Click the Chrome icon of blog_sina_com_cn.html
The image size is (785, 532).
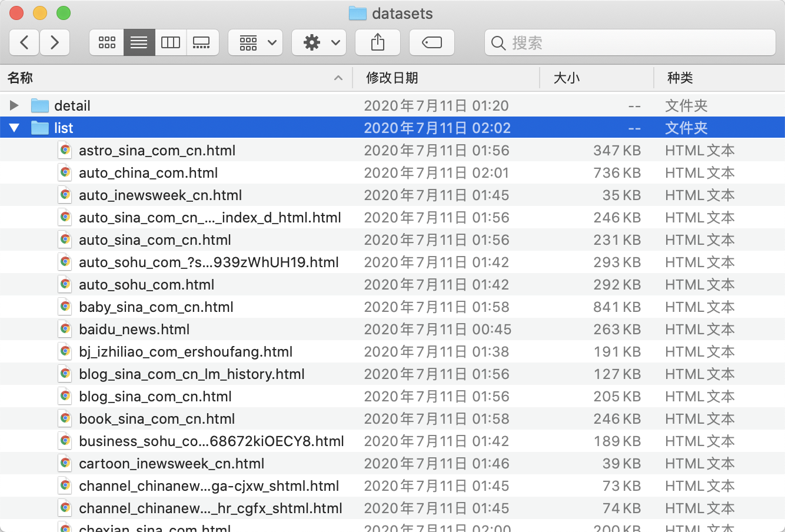(65, 396)
